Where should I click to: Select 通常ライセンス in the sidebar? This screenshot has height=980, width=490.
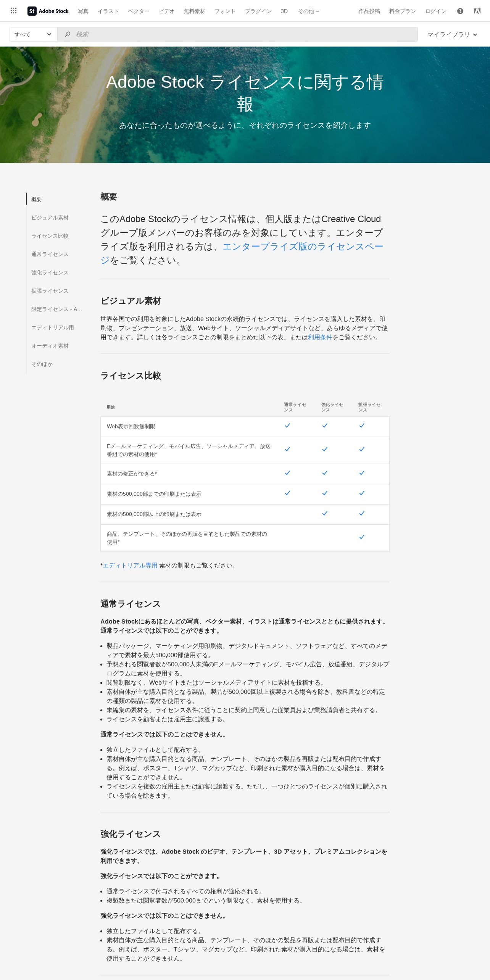click(50, 254)
